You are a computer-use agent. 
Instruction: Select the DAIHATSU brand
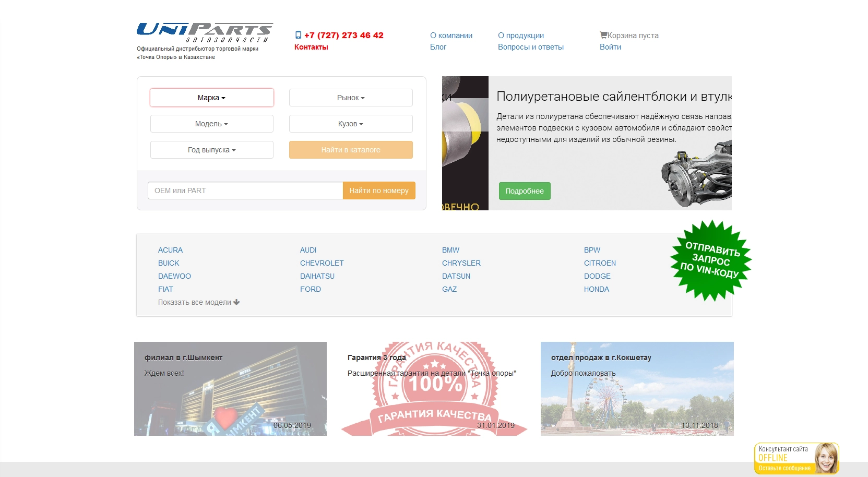point(317,276)
